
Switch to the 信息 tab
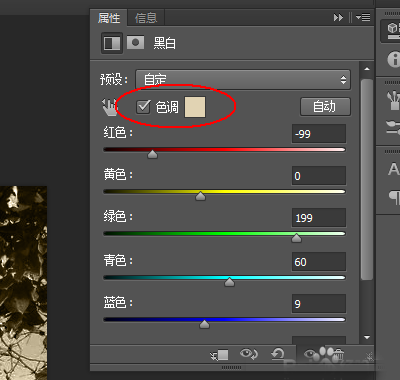[146, 18]
